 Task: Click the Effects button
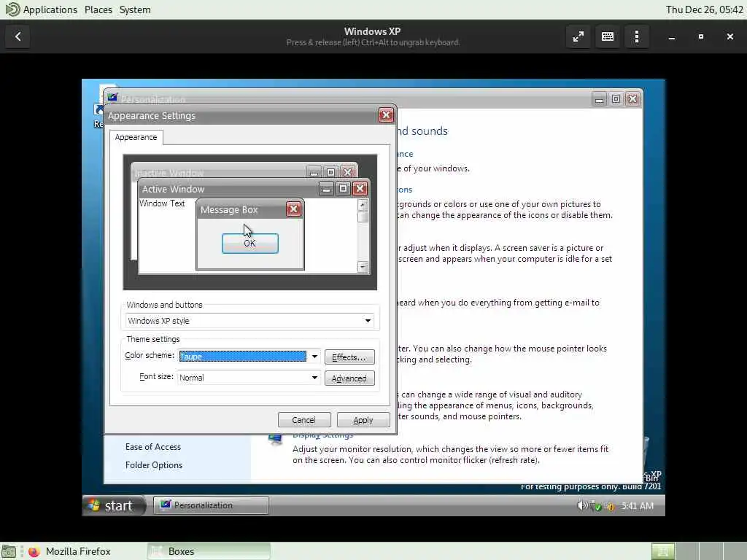[349, 357]
